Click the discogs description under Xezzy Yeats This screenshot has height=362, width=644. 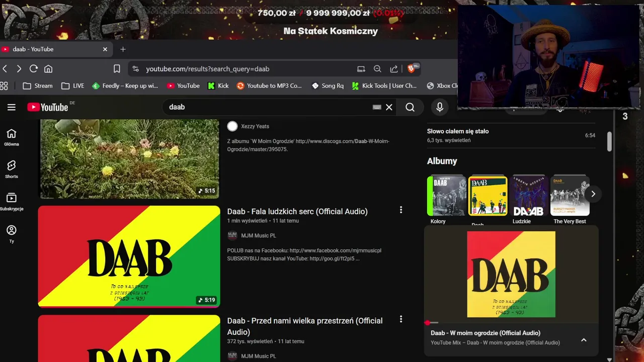click(308, 145)
